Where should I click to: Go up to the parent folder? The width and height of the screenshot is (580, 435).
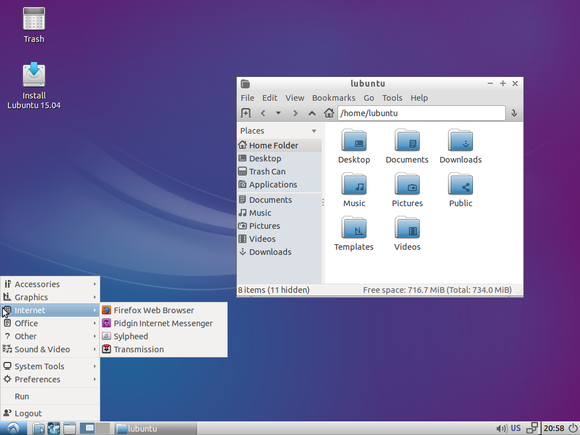pos(312,113)
